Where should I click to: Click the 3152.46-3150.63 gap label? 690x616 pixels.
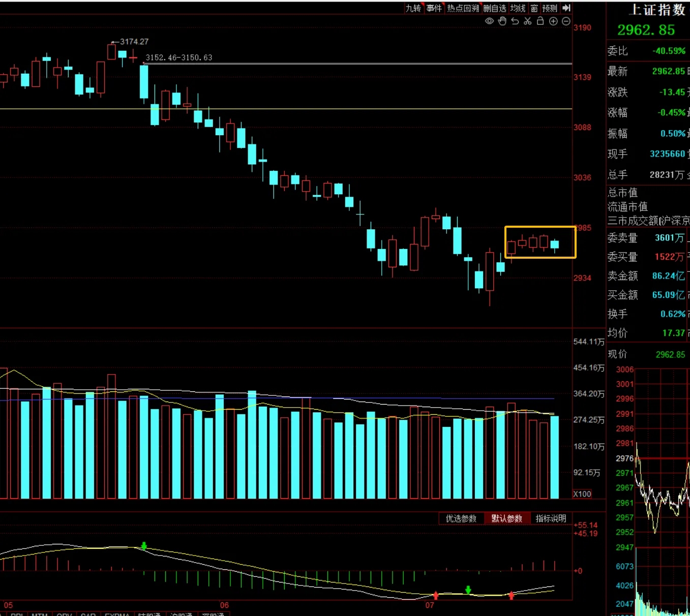(x=179, y=57)
